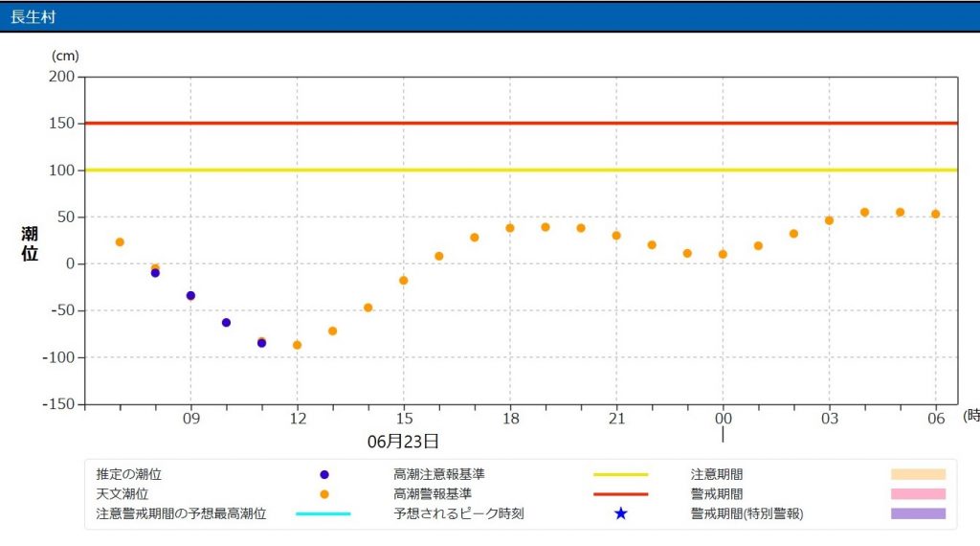
Task: Click the 推定の潮位 legend label
Action: [x=129, y=475]
